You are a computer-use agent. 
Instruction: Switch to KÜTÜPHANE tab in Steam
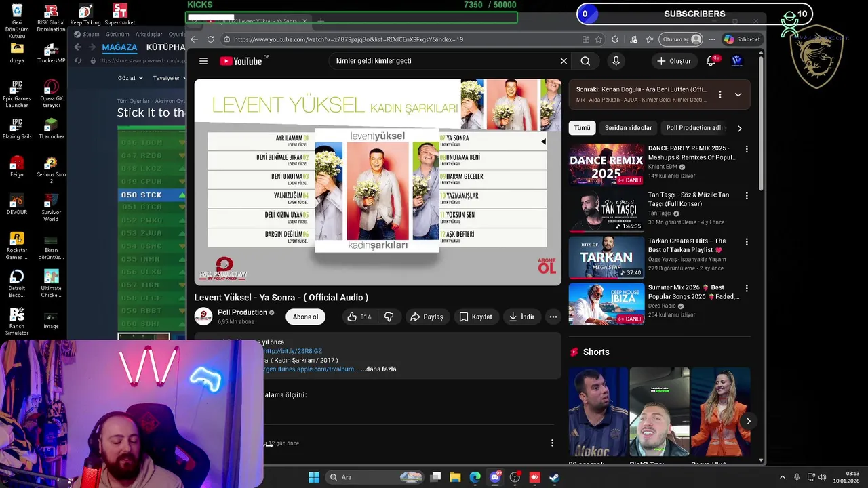(165, 47)
